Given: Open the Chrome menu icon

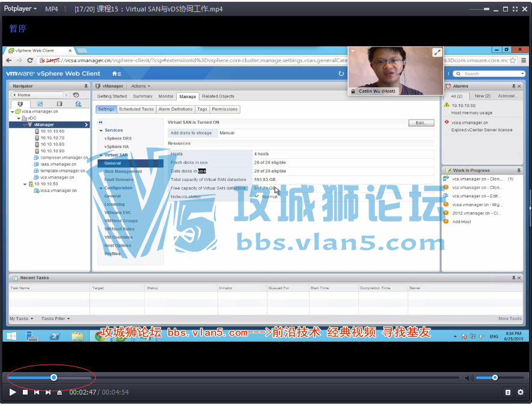Looking at the screenshot, I should [x=524, y=60].
